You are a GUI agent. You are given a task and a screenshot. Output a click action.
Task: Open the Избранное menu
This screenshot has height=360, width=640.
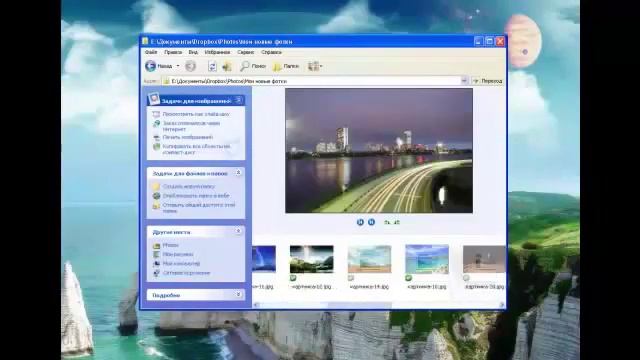tap(217, 52)
